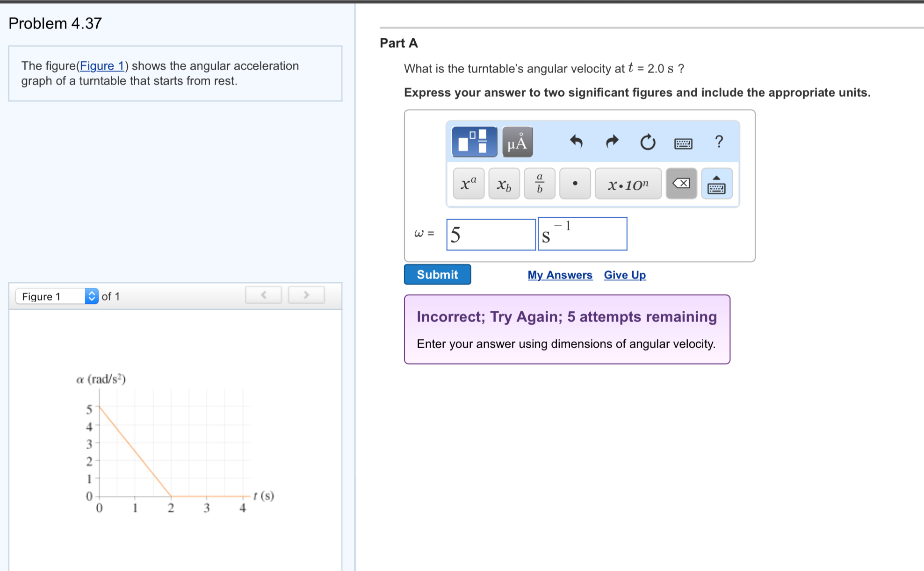The width and height of the screenshot is (924, 571).
Task: Select the μÅ units insertion icon
Action: pos(516,142)
